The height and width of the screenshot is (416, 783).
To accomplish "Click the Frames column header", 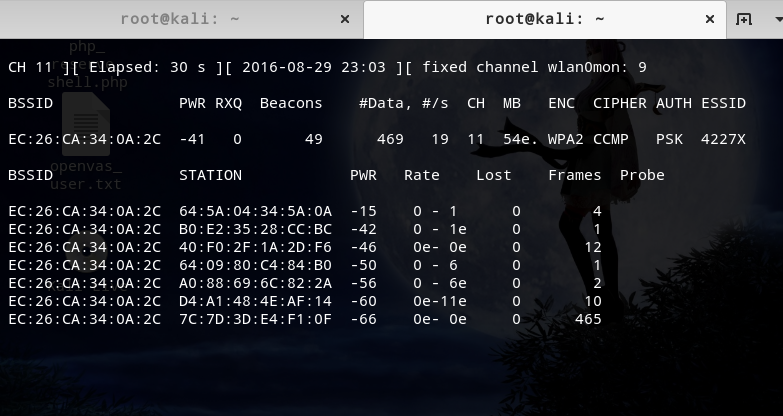I will pos(575,175).
